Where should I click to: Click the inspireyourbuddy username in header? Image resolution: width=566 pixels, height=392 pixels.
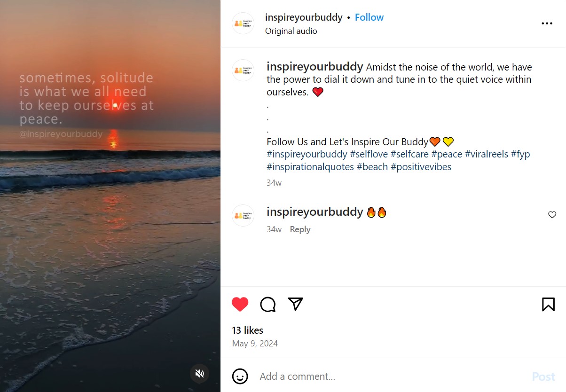[304, 17]
